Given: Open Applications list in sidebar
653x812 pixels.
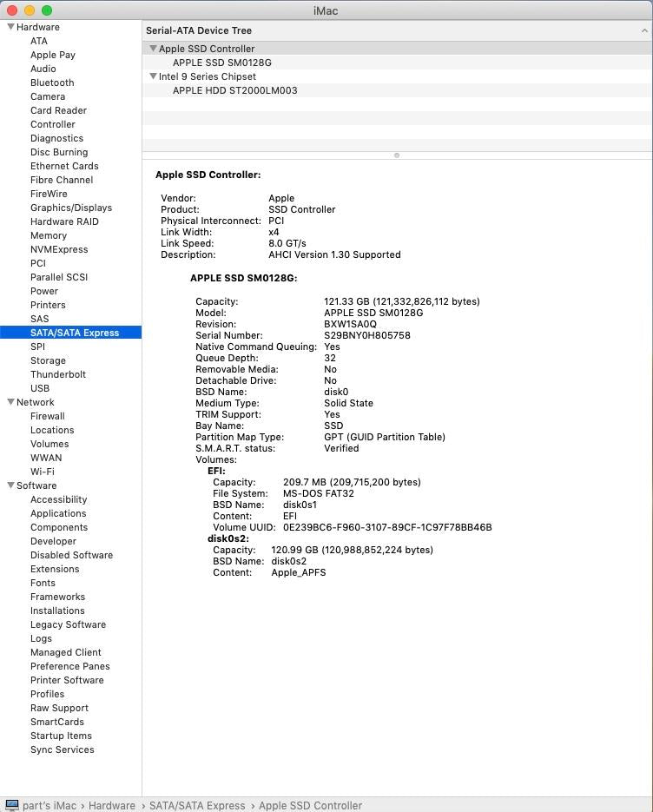Looking at the screenshot, I should pyautogui.click(x=58, y=514).
